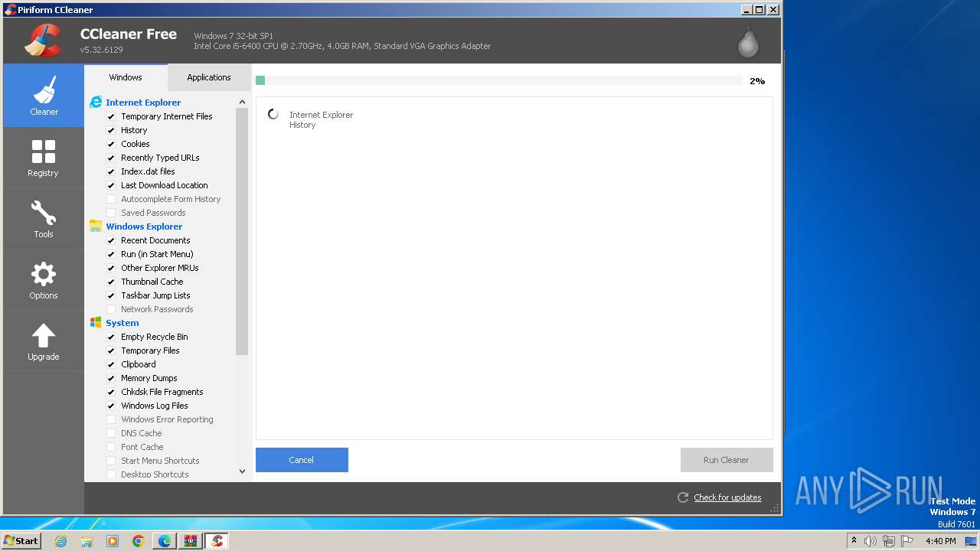980x551 pixels.
Task: Enable the DNS Cache checkbox
Action: 111,433
